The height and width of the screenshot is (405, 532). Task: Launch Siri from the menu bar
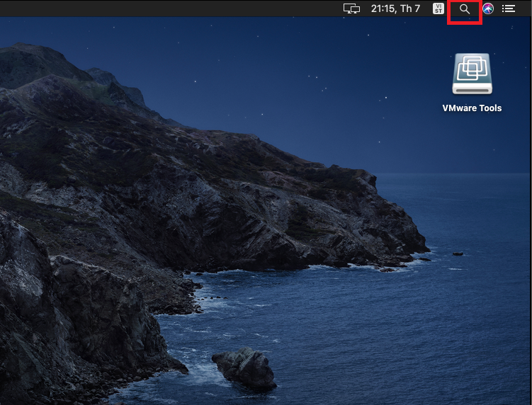(x=488, y=8)
